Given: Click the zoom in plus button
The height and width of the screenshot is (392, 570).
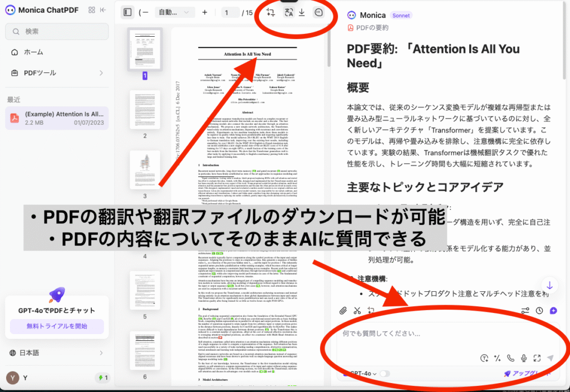Looking at the screenshot, I should tap(205, 12).
